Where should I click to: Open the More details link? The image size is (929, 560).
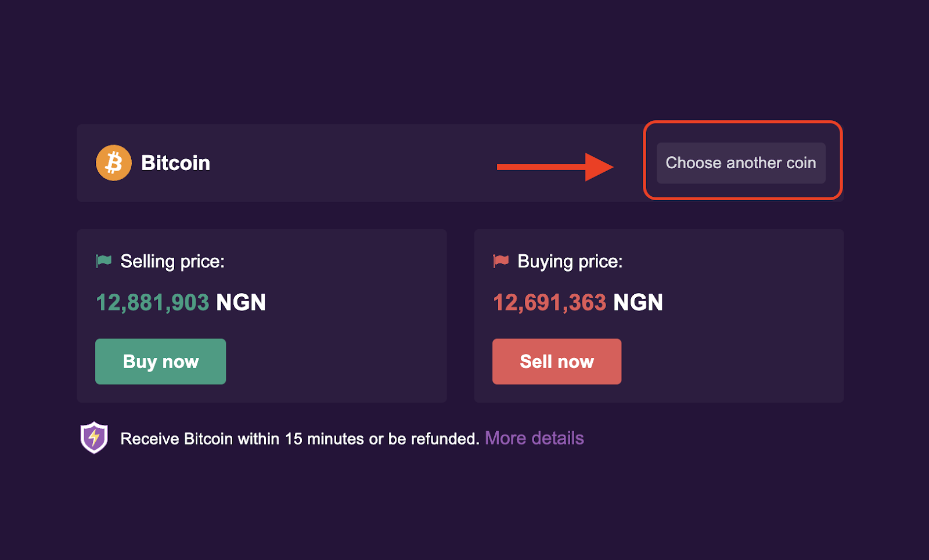pos(534,438)
